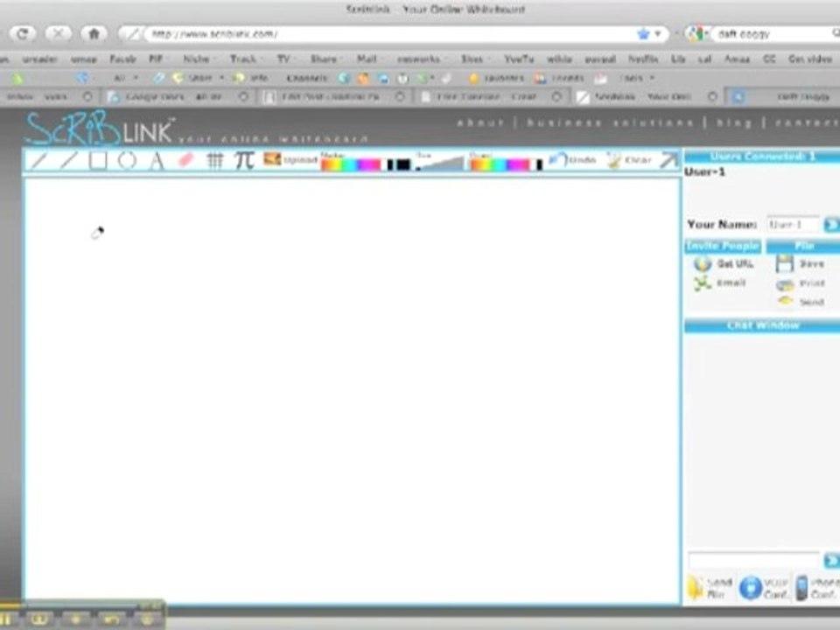This screenshot has height=630, width=840.
Task: Toggle the grid background tool
Action: [215, 160]
